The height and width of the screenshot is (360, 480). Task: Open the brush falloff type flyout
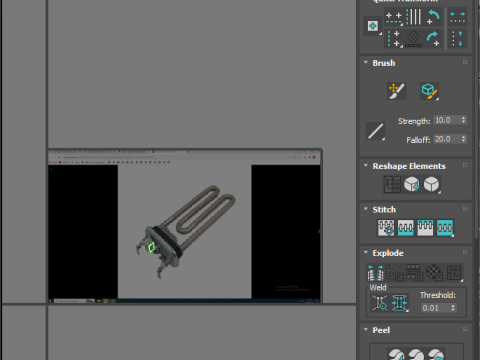coord(375,131)
